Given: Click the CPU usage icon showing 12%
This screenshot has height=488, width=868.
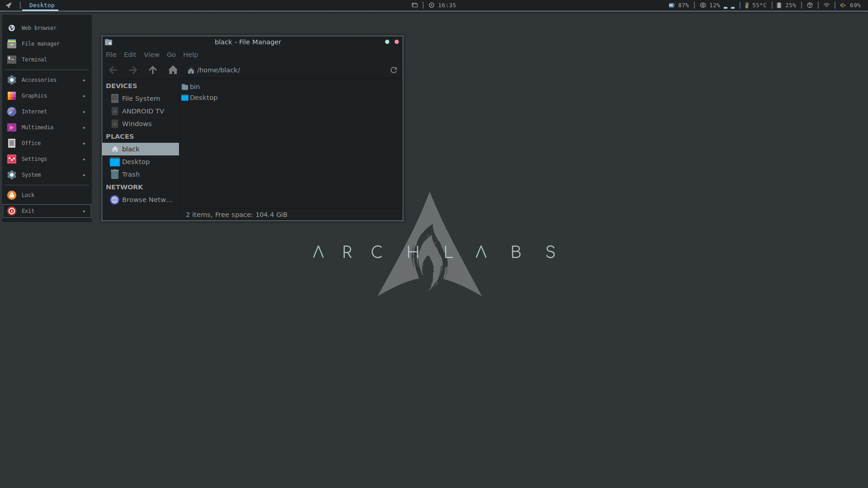Looking at the screenshot, I should pos(703,5).
